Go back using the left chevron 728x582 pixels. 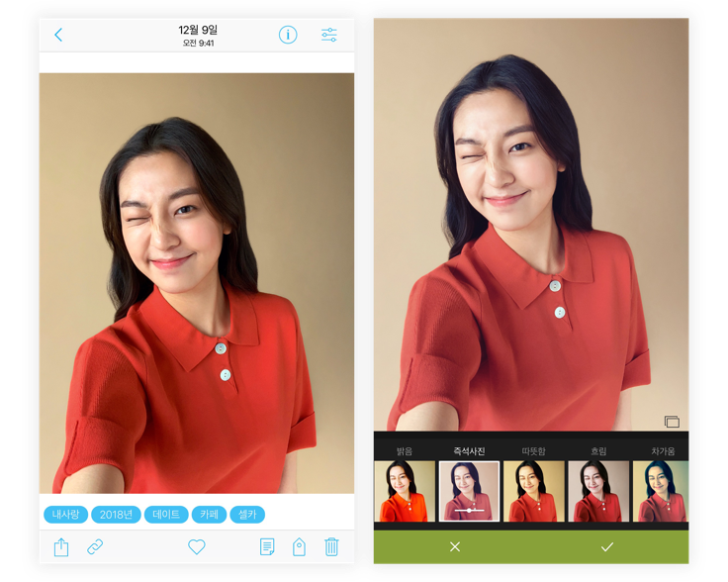[x=58, y=35]
